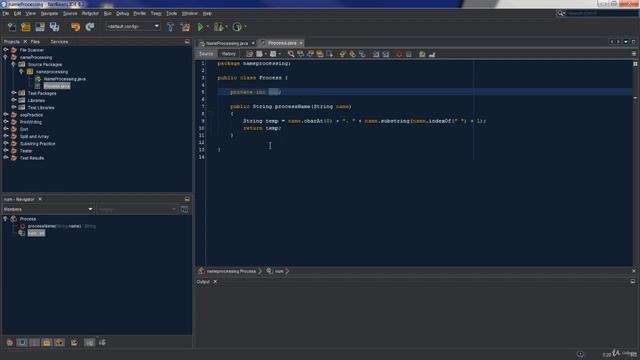Click the Find Selection magnifier icon in editor toolbar

[x=291, y=54]
